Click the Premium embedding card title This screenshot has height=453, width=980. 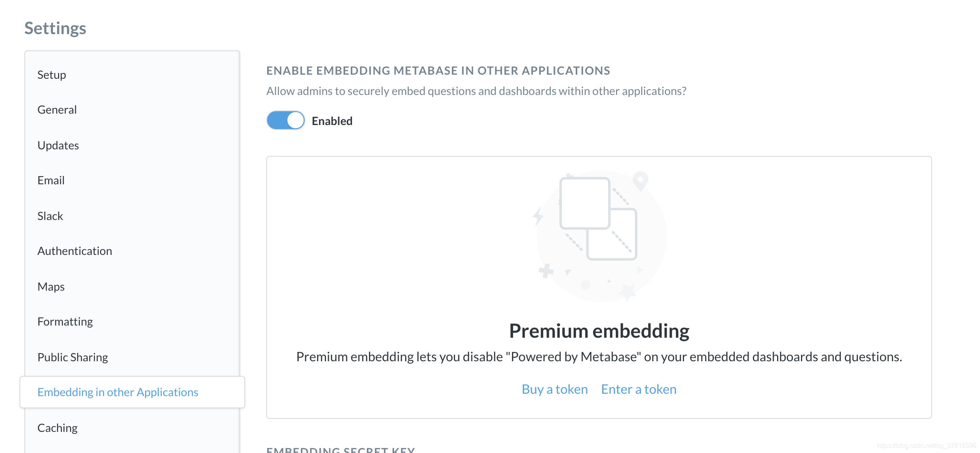click(x=599, y=330)
